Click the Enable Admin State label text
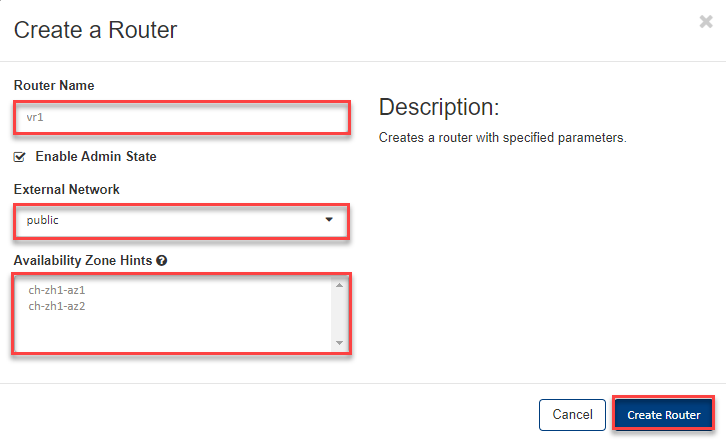 [x=95, y=157]
